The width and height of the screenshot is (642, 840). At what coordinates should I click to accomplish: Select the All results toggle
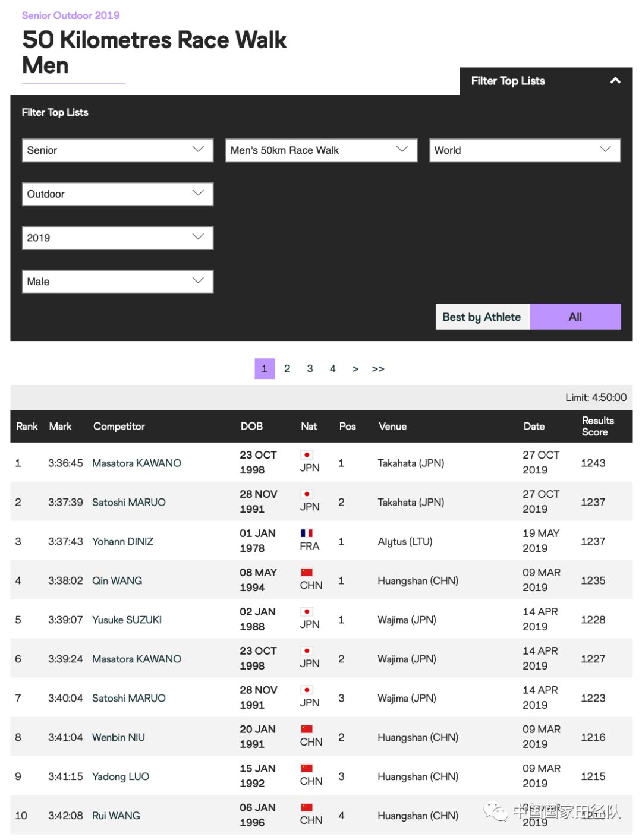pos(575,317)
